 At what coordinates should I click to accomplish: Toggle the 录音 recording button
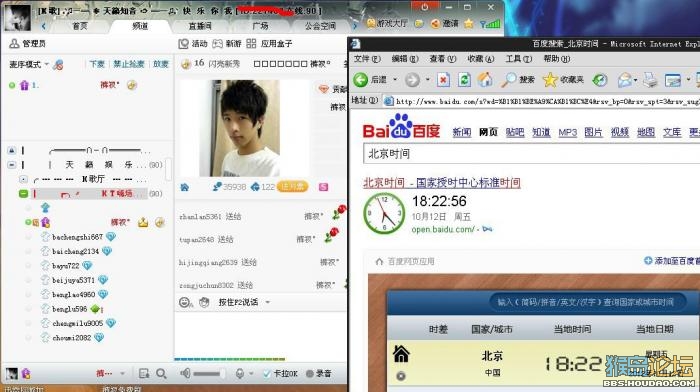click(319, 374)
